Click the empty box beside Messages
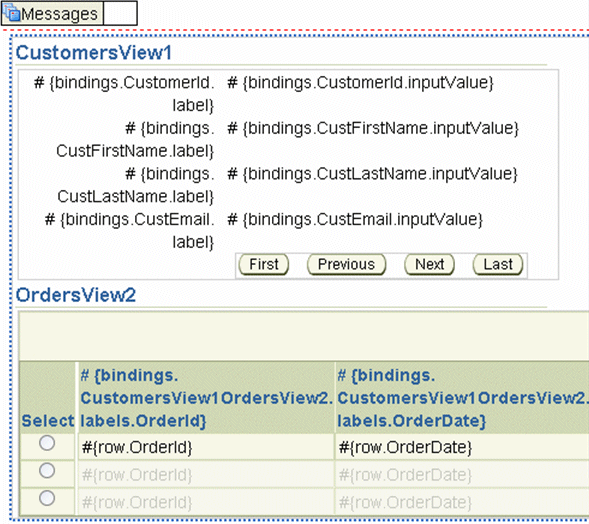This screenshot has height=524, width=589. pos(120,14)
